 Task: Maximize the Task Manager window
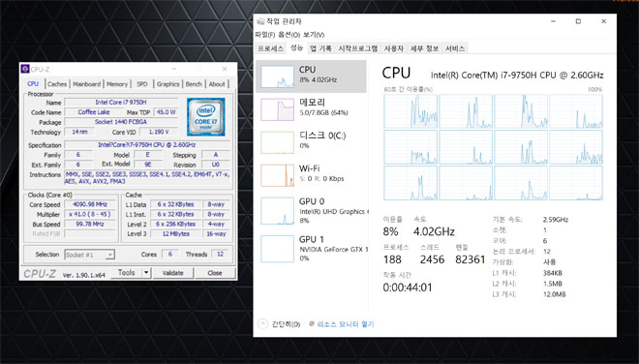(x=578, y=21)
